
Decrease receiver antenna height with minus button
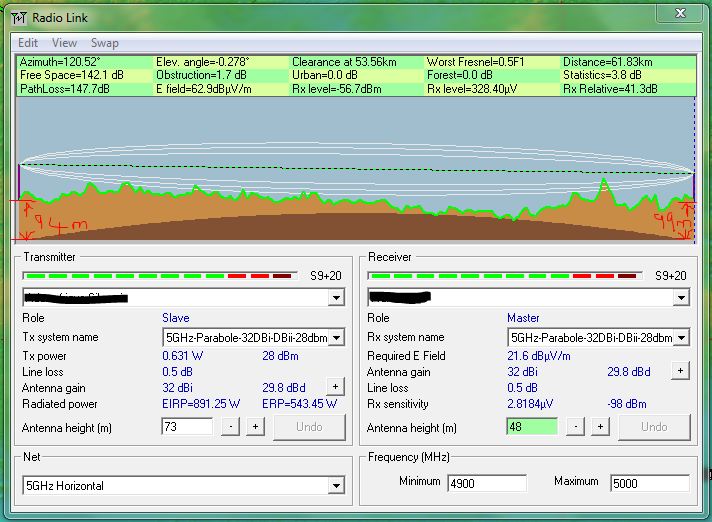tap(575, 427)
